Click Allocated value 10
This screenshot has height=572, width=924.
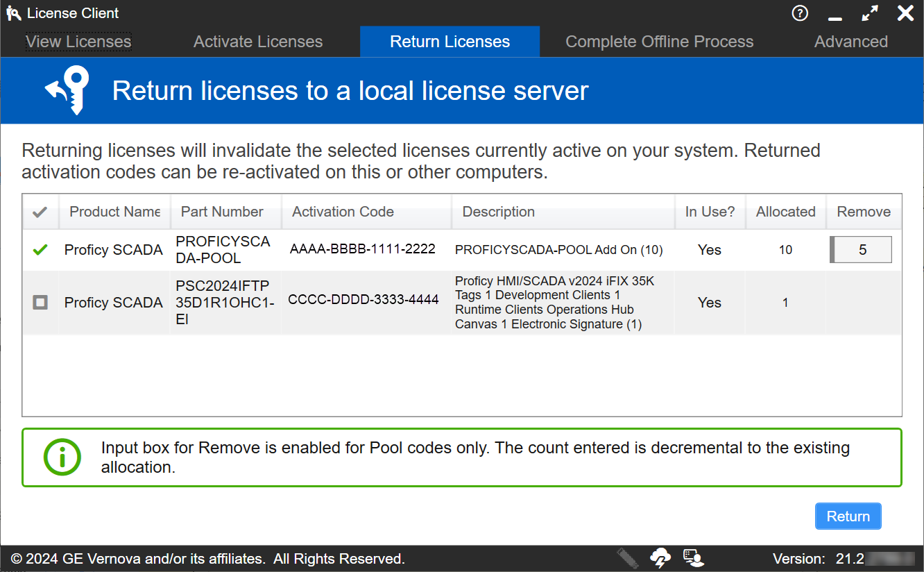click(x=785, y=250)
